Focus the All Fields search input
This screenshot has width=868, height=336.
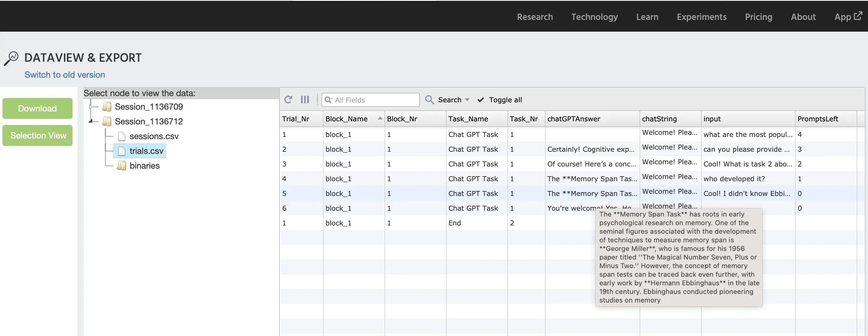click(371, 100)
